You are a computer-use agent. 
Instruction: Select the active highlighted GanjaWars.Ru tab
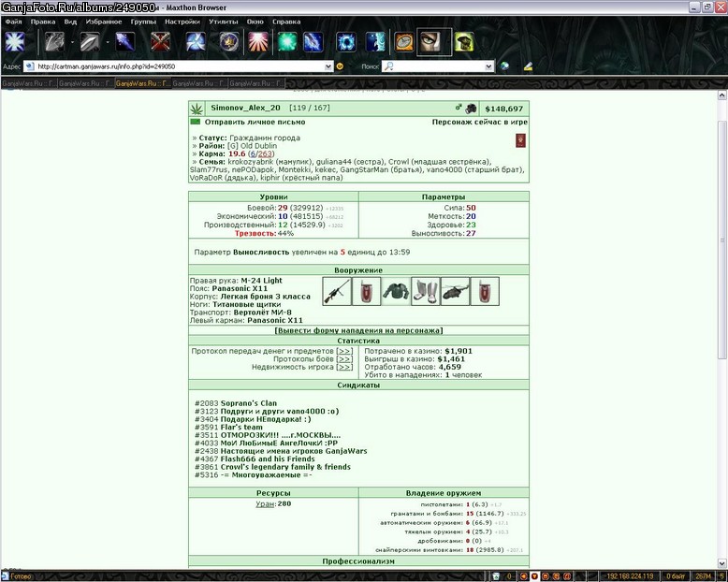[x=143, y=83]
